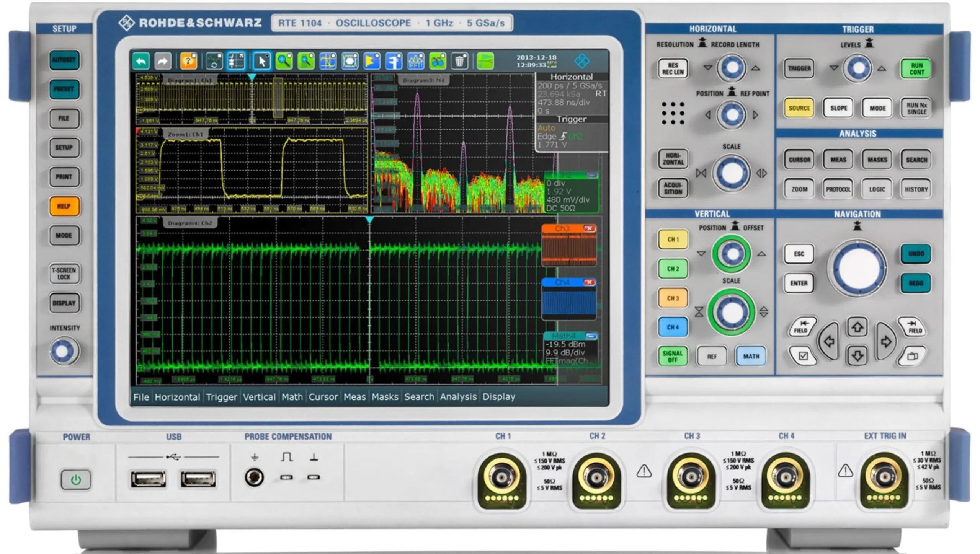Open the on-screen help question mark icon
980x554 pixels.
point(188,61)
